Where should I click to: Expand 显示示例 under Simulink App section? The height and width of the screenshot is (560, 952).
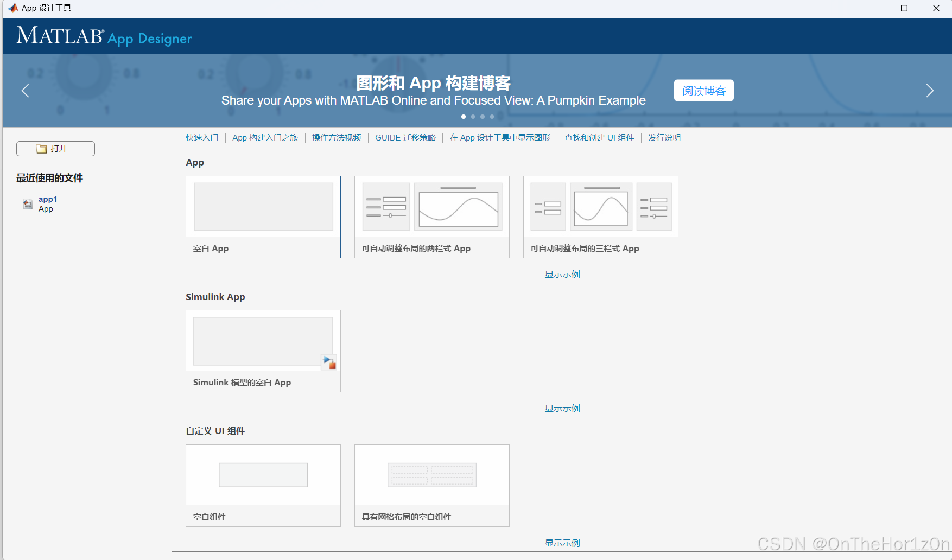562,409
